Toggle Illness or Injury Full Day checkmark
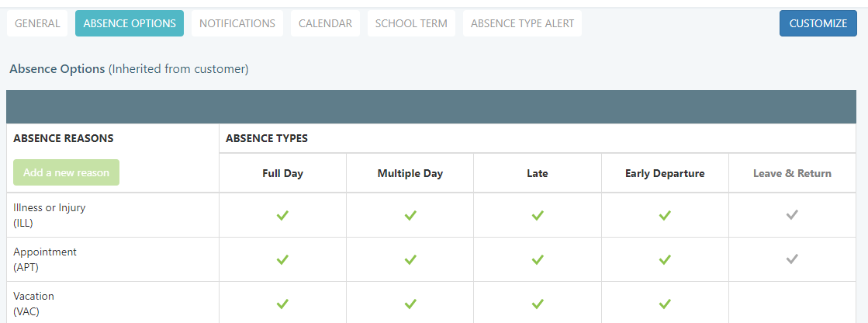 pos(282,215)
